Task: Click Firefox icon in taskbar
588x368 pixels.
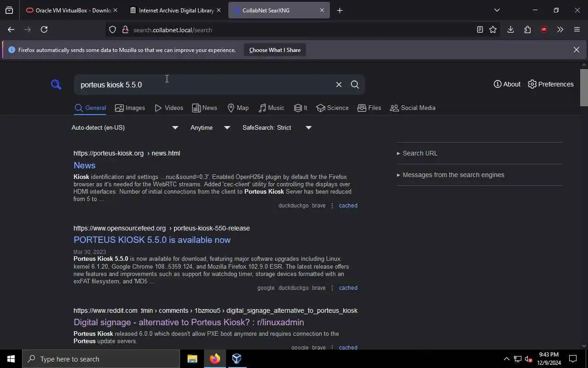Action: (x=215, y=359)
